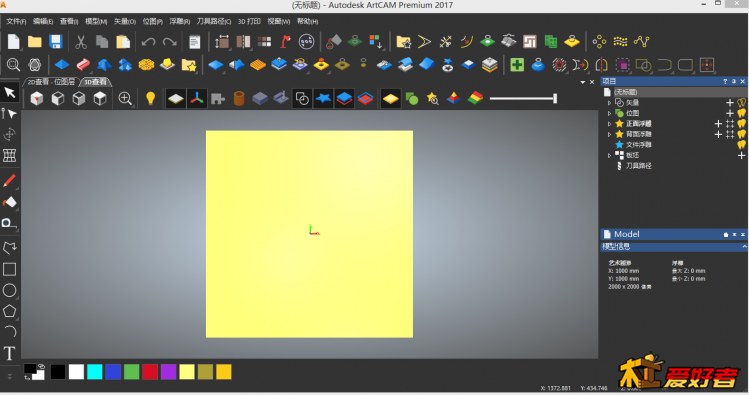Click the help question mark in 项目 panel header

725,82
